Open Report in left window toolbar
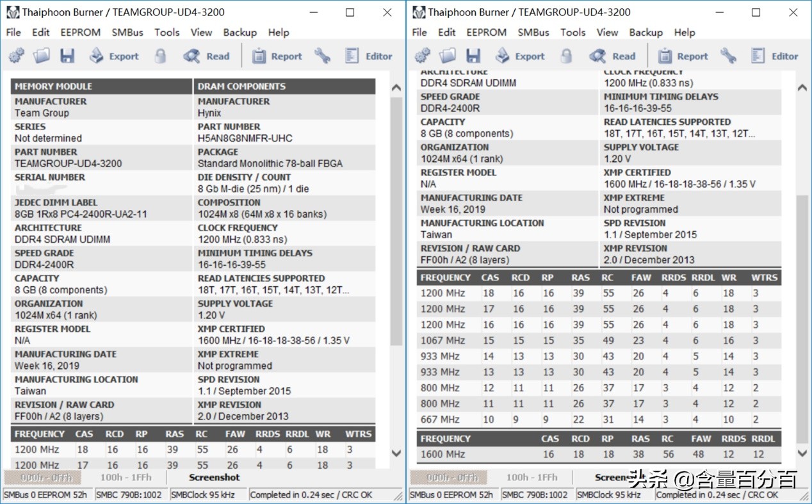Viewport: 812px width, 504px height. 277,56
